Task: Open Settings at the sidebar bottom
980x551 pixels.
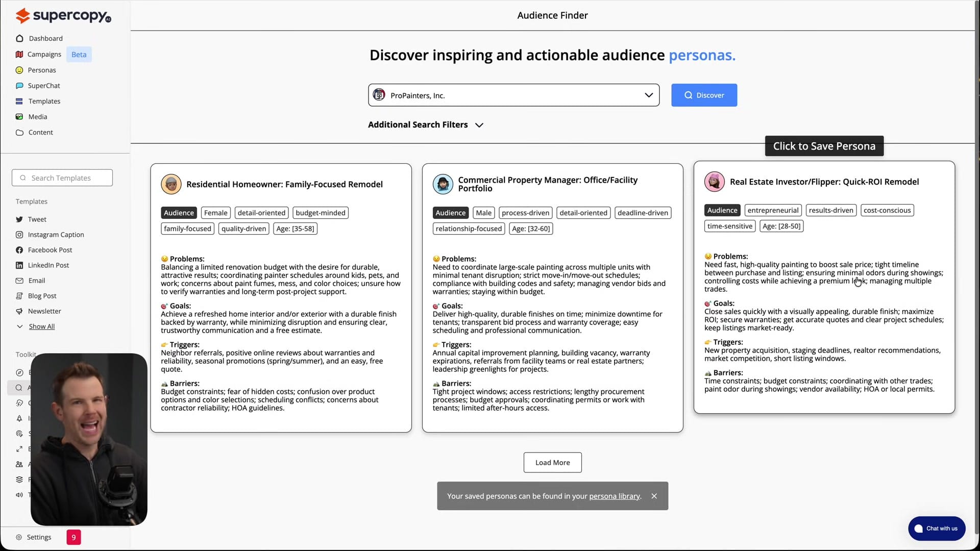Action: [34, 537]
